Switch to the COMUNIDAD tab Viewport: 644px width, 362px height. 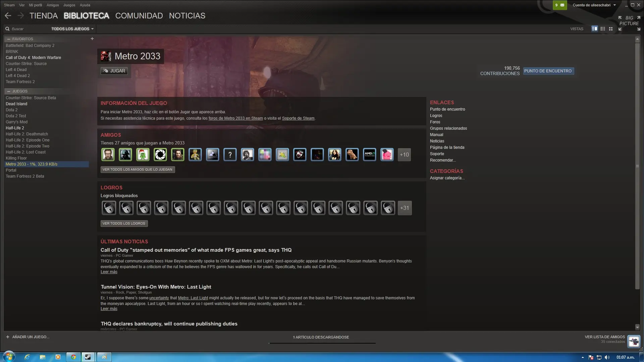click(139, 16)
